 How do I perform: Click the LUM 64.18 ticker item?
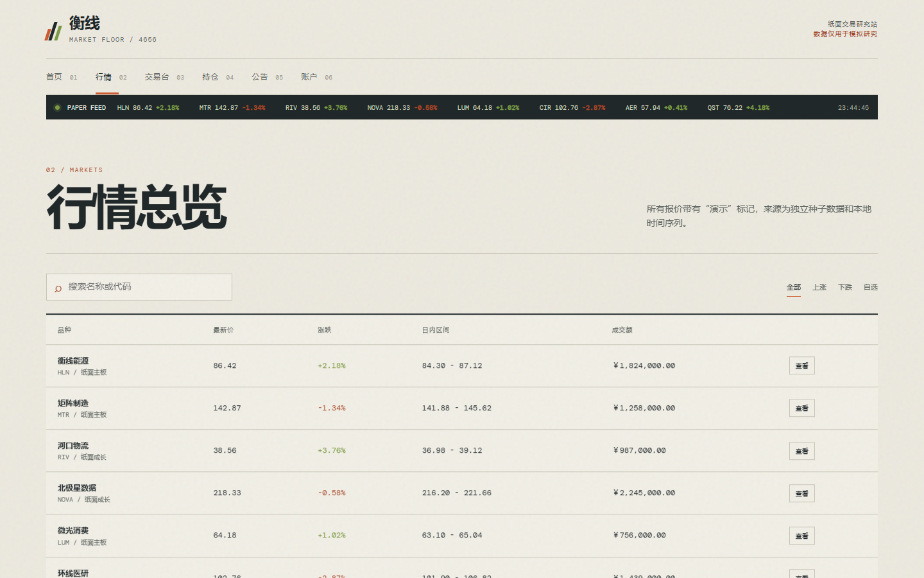(x=488, y=108)
